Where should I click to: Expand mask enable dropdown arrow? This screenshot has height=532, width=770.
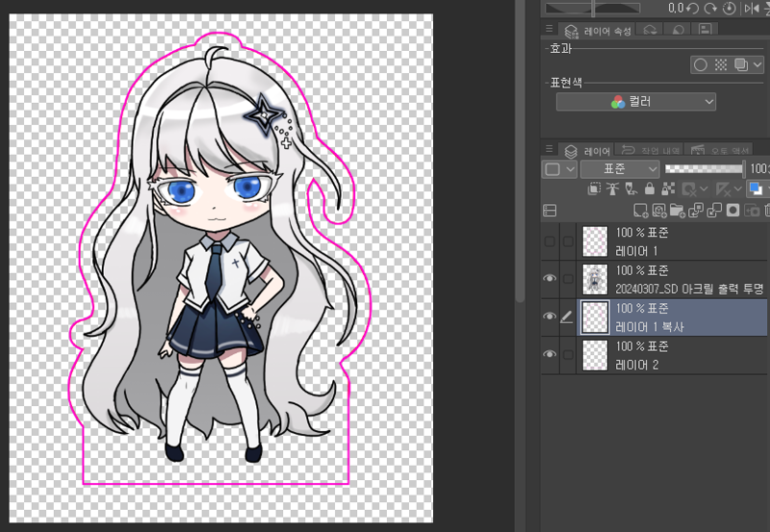[x=704, y=189]
